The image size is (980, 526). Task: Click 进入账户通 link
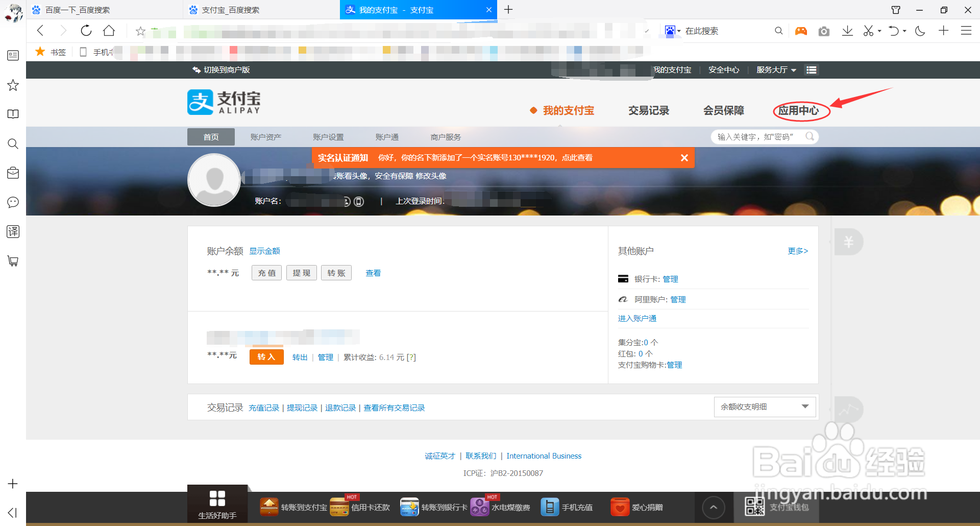[637, 318]
